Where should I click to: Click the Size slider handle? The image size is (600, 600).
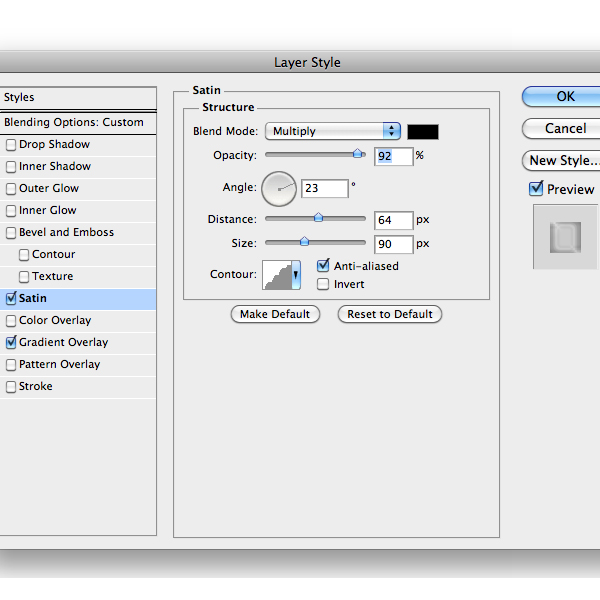click(305, 241)
